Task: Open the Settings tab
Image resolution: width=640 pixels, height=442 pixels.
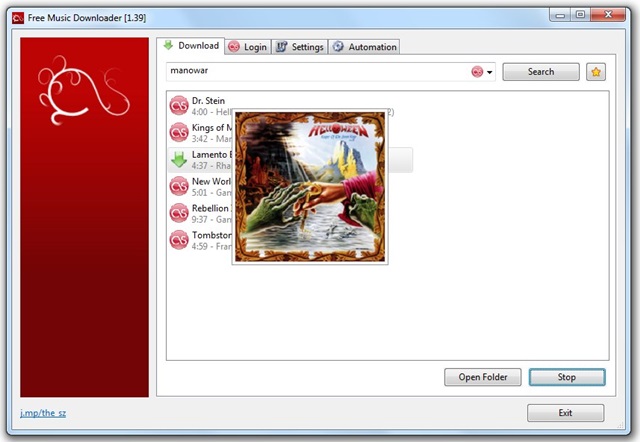Action: 300,47
